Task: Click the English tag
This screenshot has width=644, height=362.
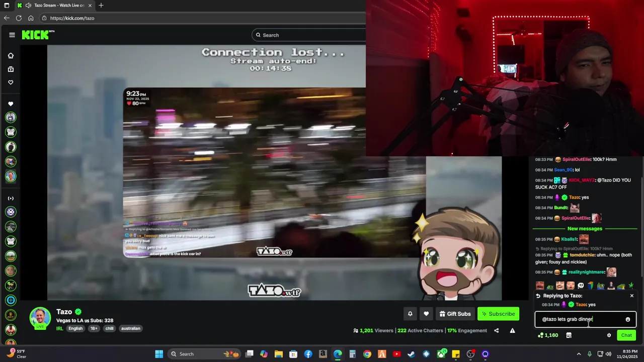Action: tap(75, 328)
